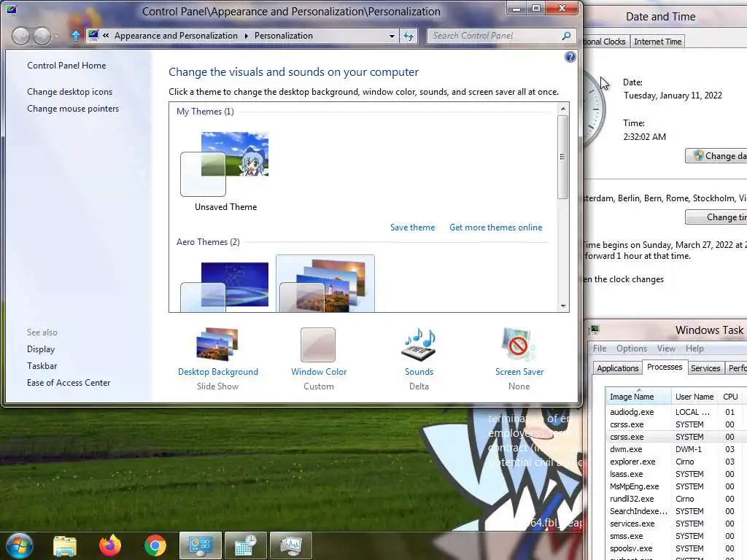The height and width of the screenshot is (560, 747).
Task: Select the audiodg.exe process row
Action: [676, 412]
